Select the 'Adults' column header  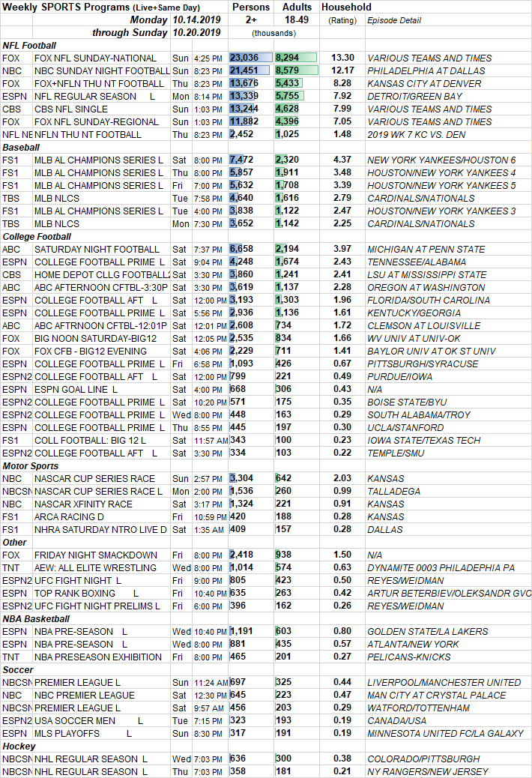point(297,7)
